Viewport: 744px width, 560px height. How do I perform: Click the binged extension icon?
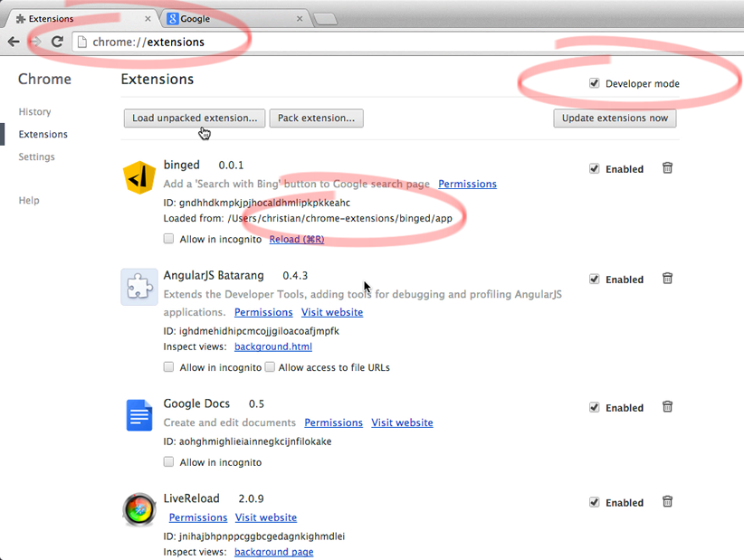pyautogui.click(x=139, y=177)
